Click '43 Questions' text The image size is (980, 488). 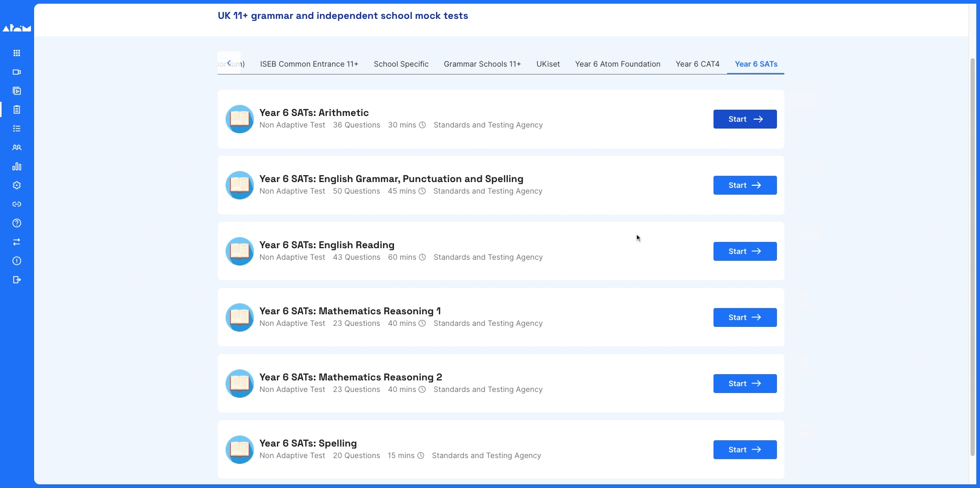(x=357, y=257)
